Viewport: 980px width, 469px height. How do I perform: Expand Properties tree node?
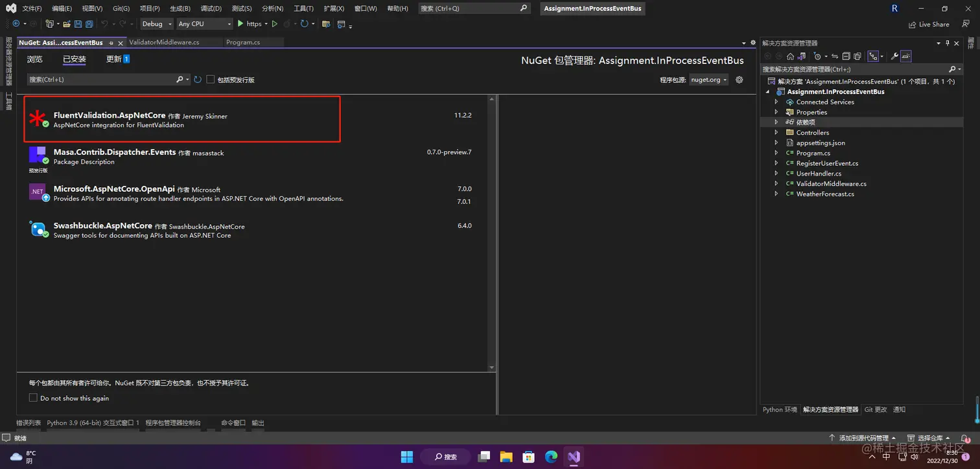point(776,112)
